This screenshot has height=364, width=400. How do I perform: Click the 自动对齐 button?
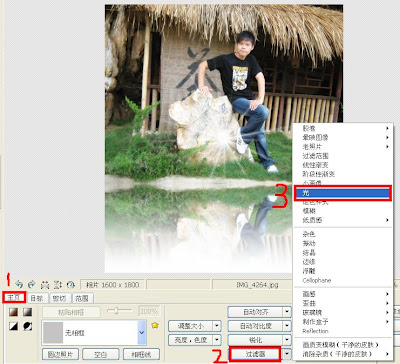tap(255, 312)
